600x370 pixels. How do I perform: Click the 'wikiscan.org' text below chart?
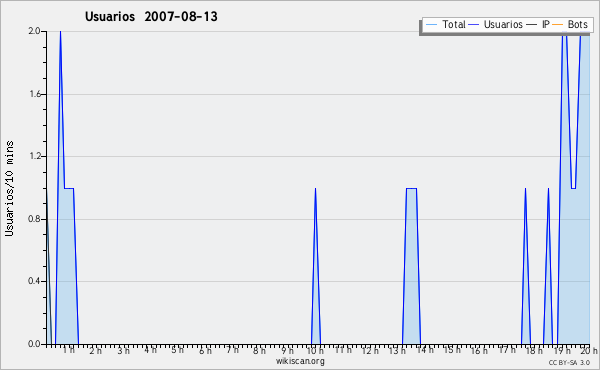coord(300,361)
